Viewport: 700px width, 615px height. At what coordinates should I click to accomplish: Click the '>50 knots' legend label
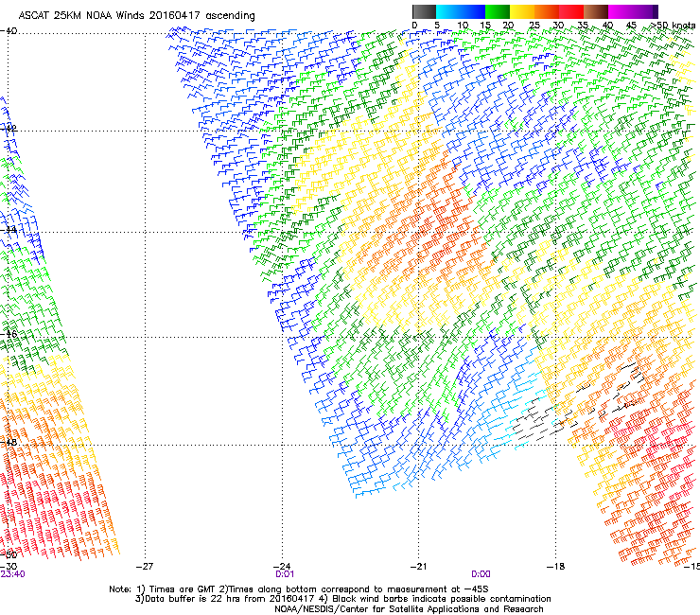pyautogui.click(x=673, y=26)
